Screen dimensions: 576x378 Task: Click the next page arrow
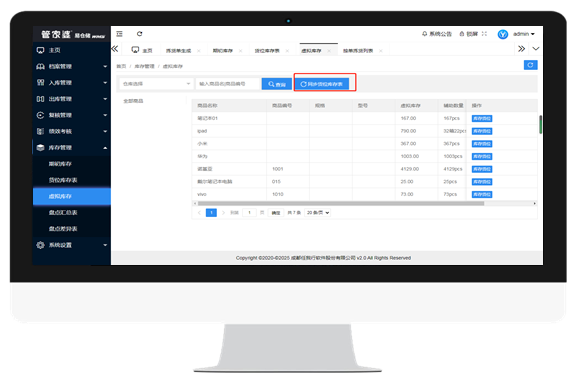[x=223, y=213]
